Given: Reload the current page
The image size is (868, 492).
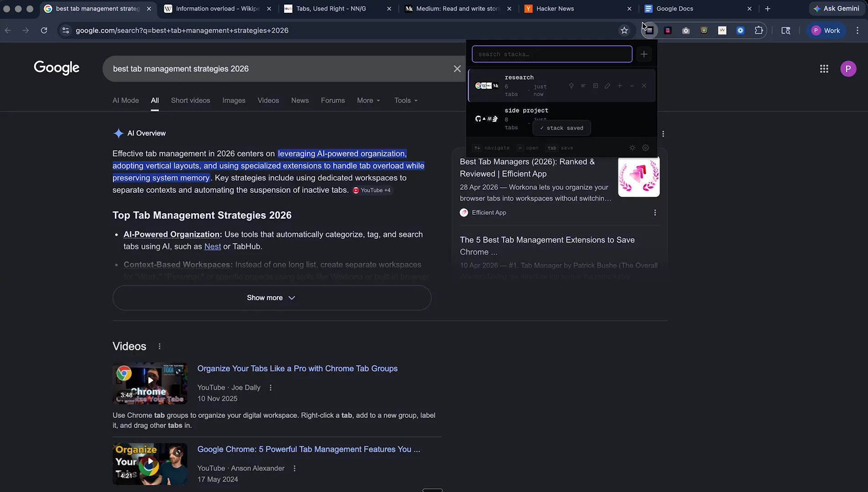Looking at the screenshot, I should pos(44,31).
